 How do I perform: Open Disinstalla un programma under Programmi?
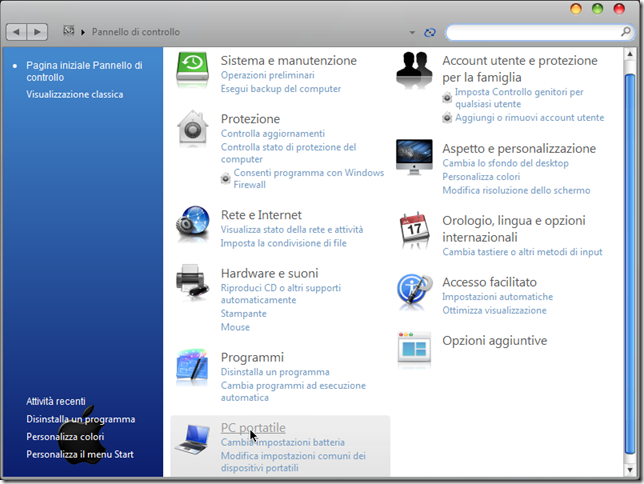tap(275, 372)
